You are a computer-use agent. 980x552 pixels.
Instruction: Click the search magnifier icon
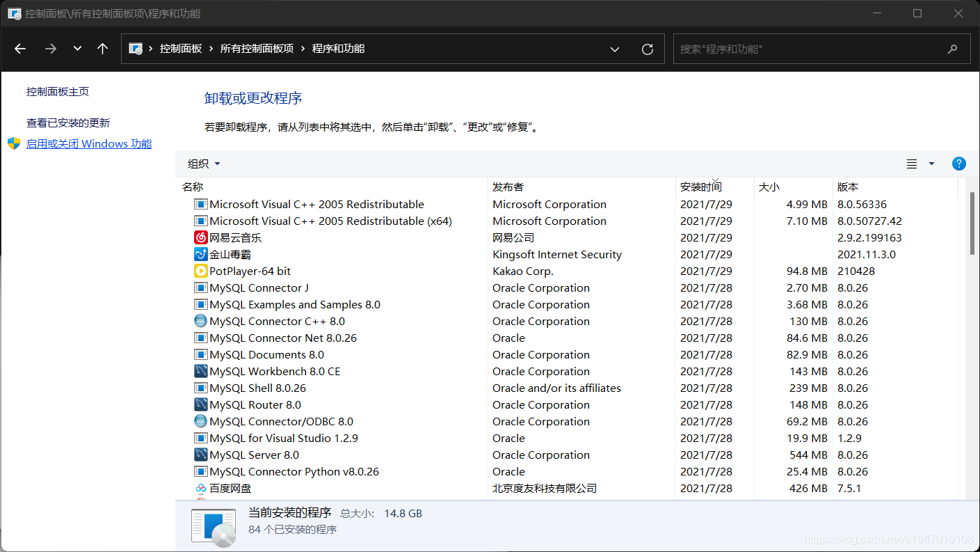(952, 49)
